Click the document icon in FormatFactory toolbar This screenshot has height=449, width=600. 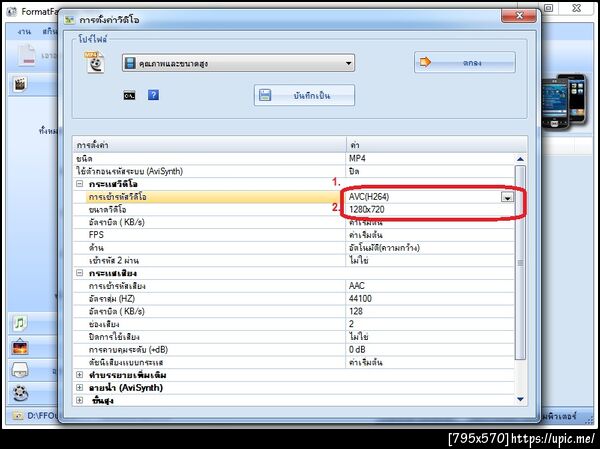(27, 56)
